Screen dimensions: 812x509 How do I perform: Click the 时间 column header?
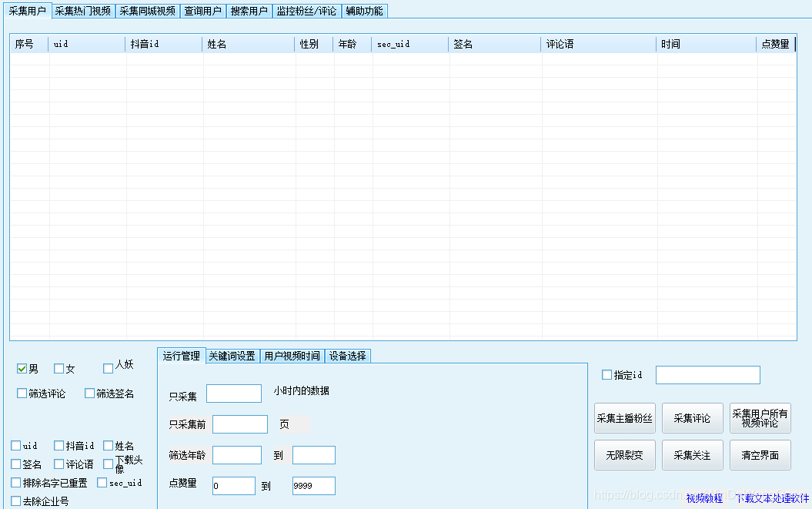707,44
